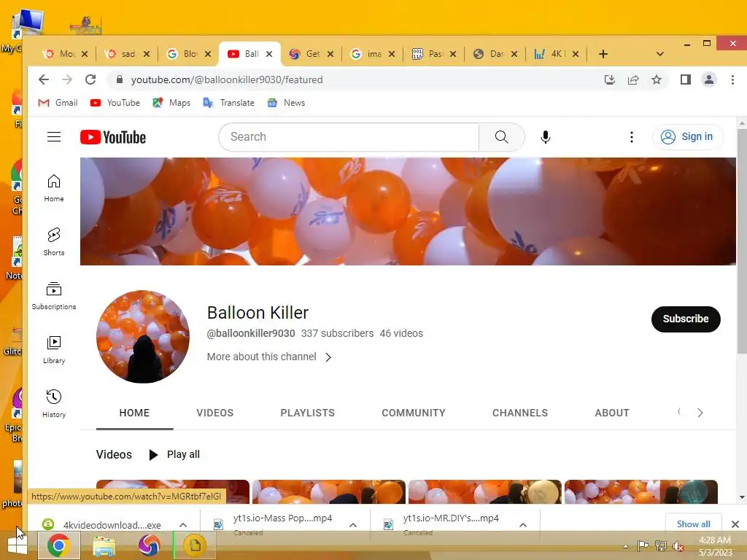747x560 pixels.
Task: Open Shorts in YouTube sidebar
Action: pyautogui.click(x=54, y=242)
